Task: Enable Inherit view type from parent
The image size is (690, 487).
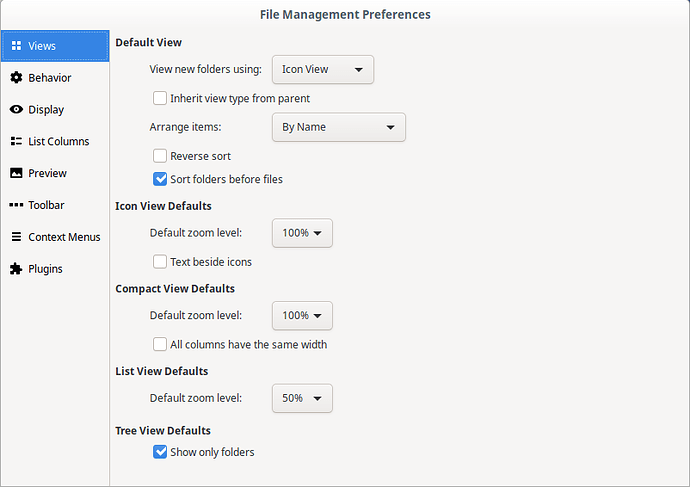Action: [x=160, y=98]
